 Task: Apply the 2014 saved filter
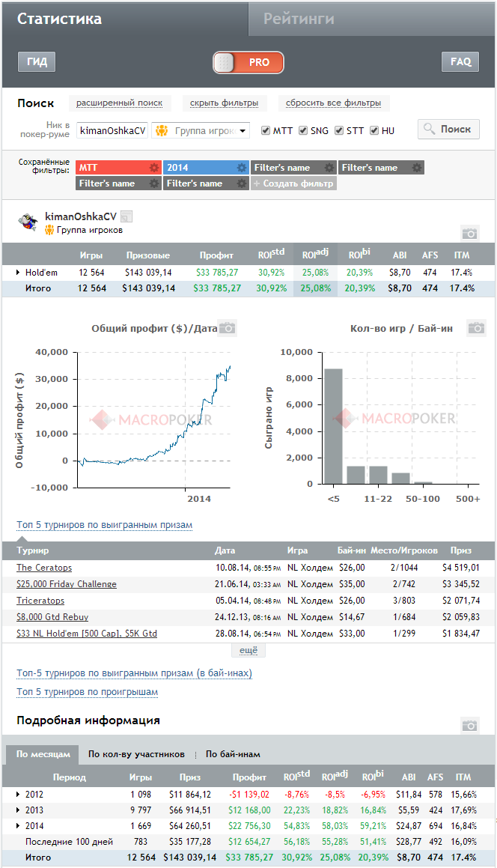pos(200,168)
